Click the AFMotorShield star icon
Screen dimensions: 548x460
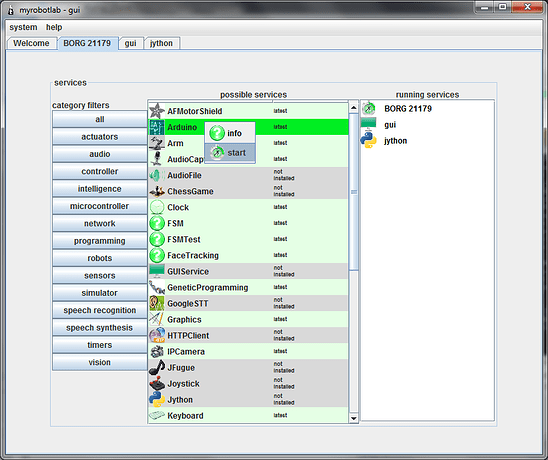(157, 111)
